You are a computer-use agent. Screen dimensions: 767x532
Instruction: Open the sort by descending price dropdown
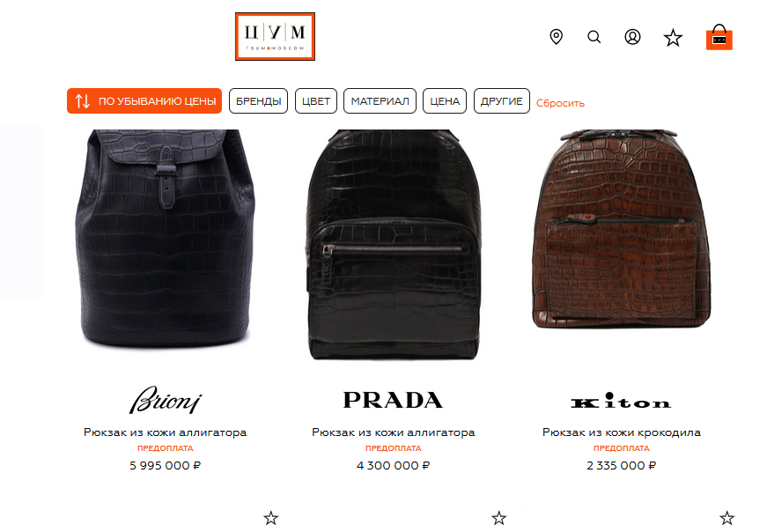(x=144, y=100)
